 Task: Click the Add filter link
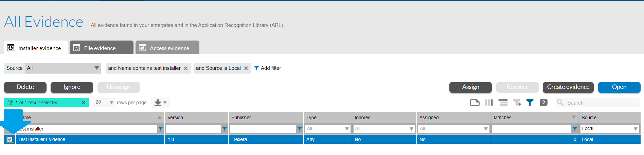(x=268, y=68)
